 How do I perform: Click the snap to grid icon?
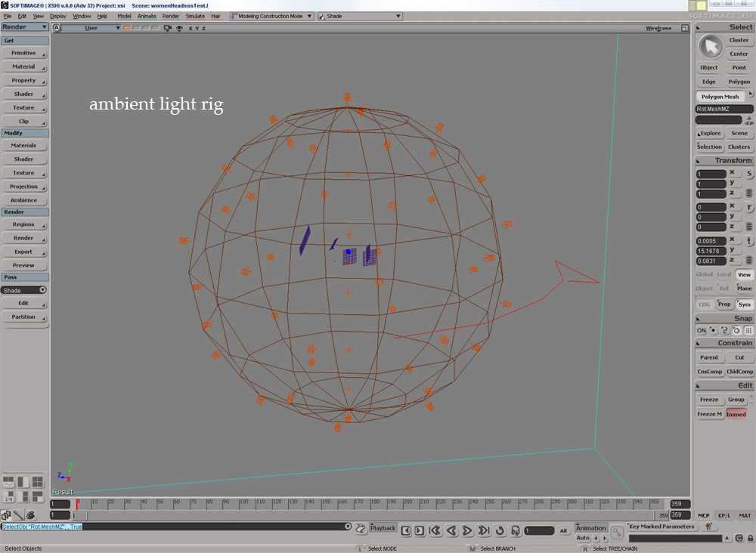coord(748,330)
